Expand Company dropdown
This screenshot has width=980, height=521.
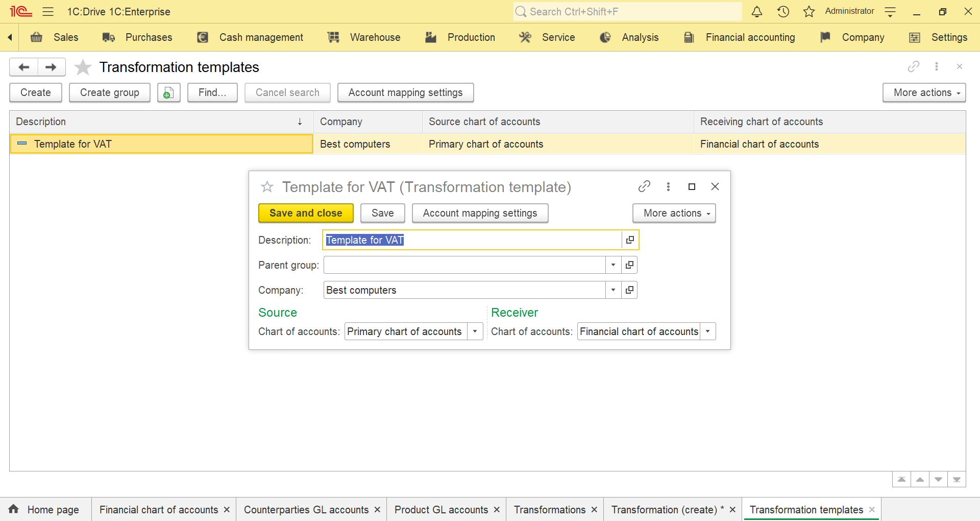[613, 290]
